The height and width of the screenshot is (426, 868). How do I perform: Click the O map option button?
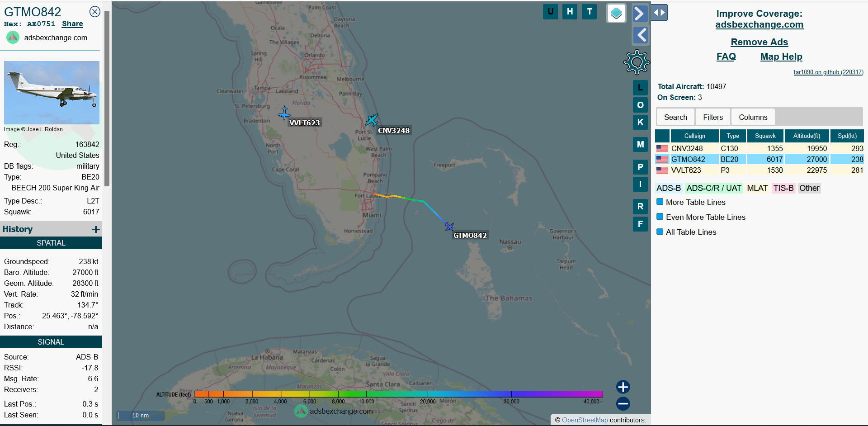tap(640, 105)
